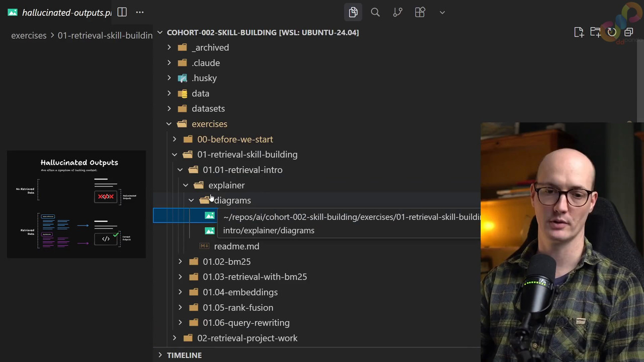
Task: Click the 01.05-rank-fusion folder name
Action: tap(238, 307)
